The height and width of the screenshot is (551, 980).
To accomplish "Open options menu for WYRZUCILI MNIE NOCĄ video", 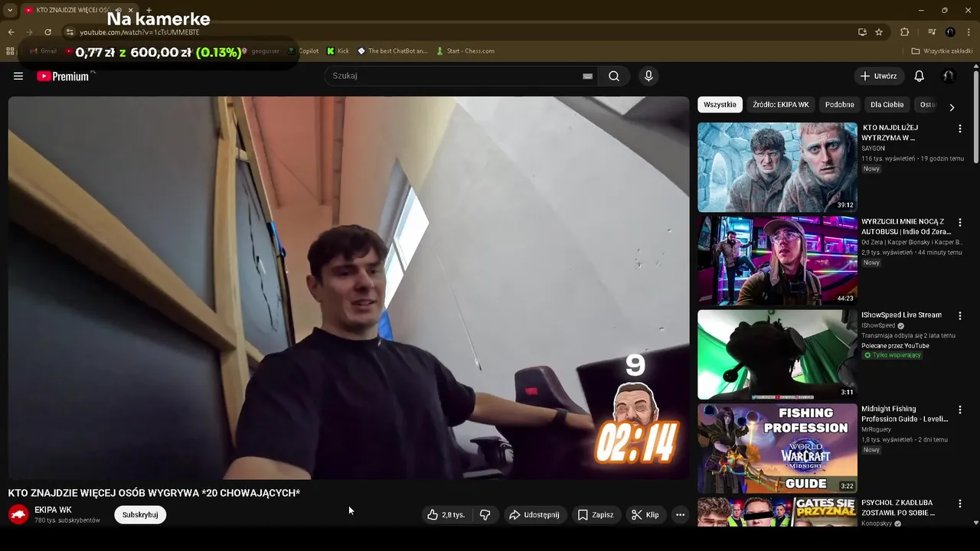I will [x=959, y=223].
